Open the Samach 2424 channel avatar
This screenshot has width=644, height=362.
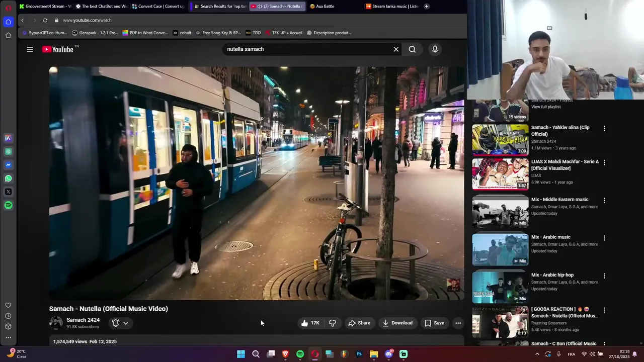click(x=56, y=323)
